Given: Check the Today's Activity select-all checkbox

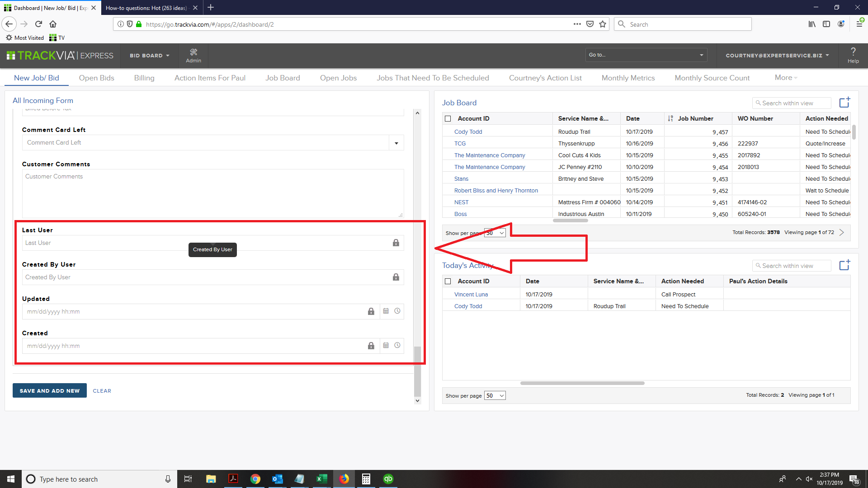Looking at the screenshot, I should [448, 281].
